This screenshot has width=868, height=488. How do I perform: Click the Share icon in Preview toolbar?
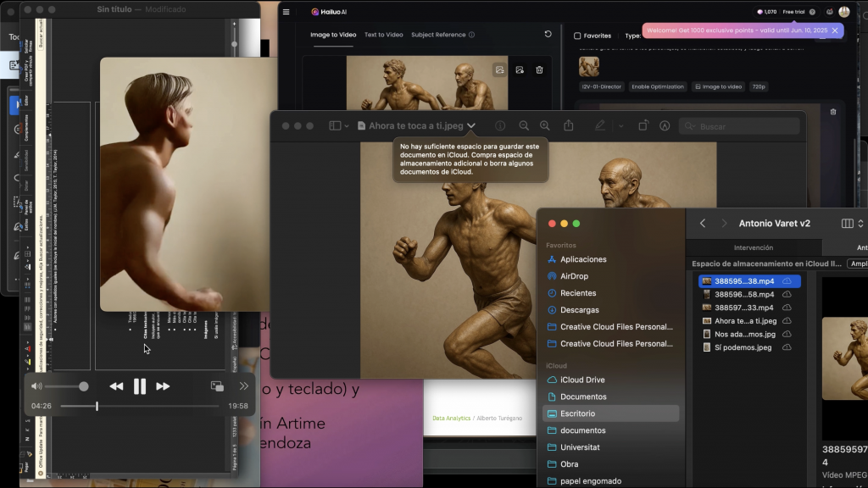click(569, 125)
